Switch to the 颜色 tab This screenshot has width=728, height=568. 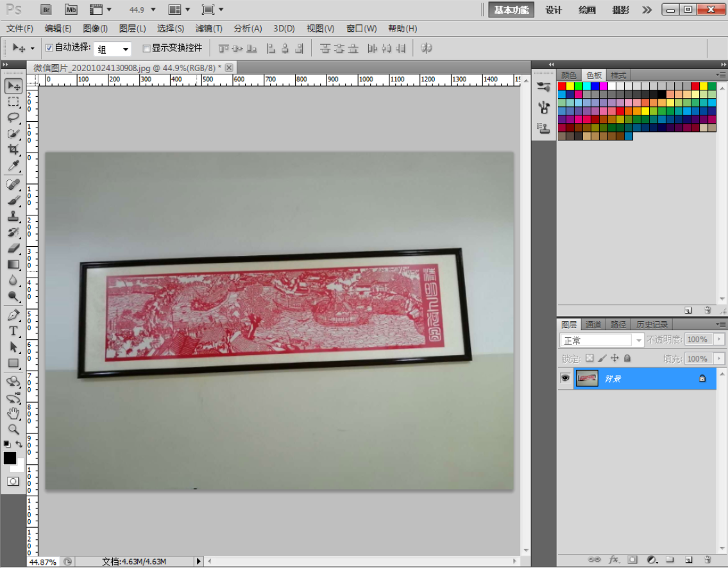[569, 75]
